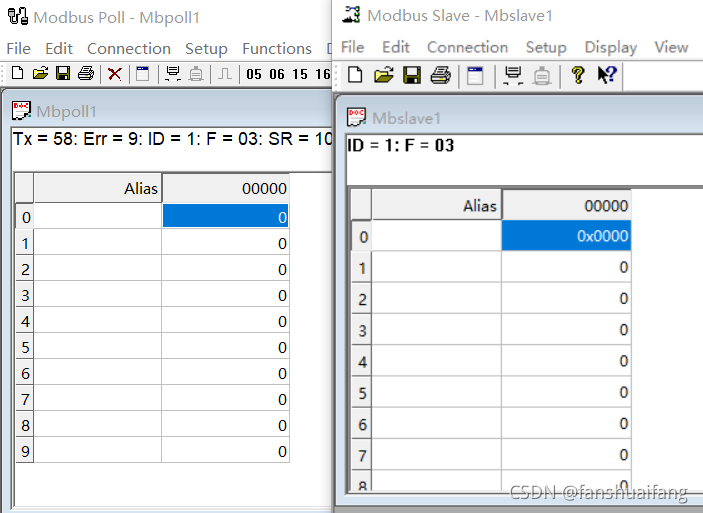The height and width of the screenshot is (513, 703).
Task: Open Edit menu in Modbus Slave
Action: (x=395, y=47)
